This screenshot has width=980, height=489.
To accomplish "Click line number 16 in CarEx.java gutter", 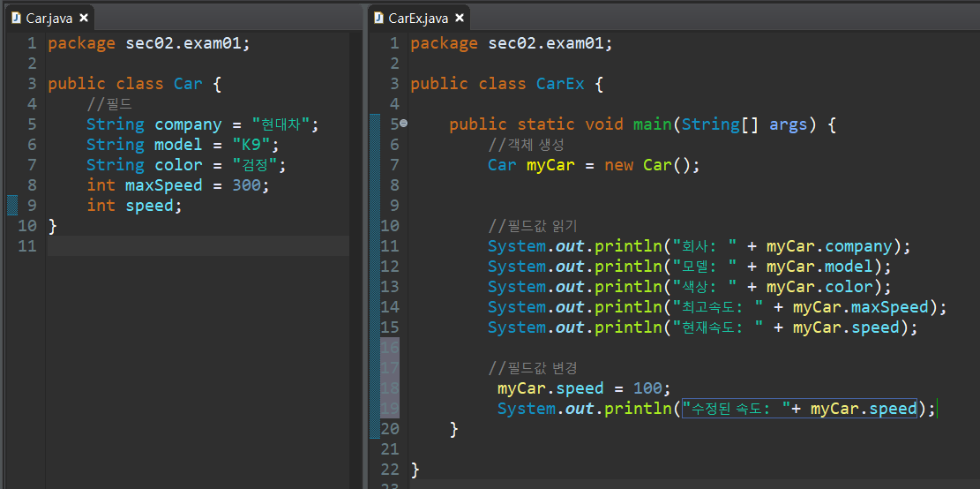I will (389, 347).
